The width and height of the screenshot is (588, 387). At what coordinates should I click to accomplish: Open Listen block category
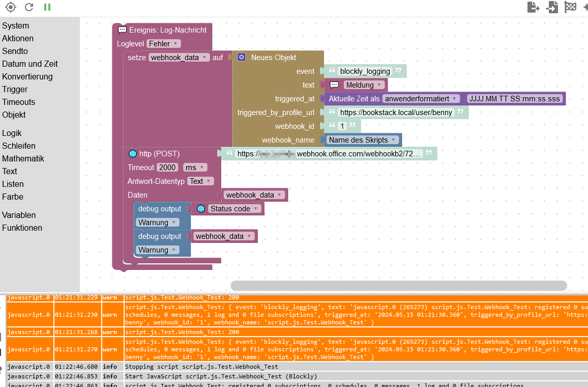[13, 184]
